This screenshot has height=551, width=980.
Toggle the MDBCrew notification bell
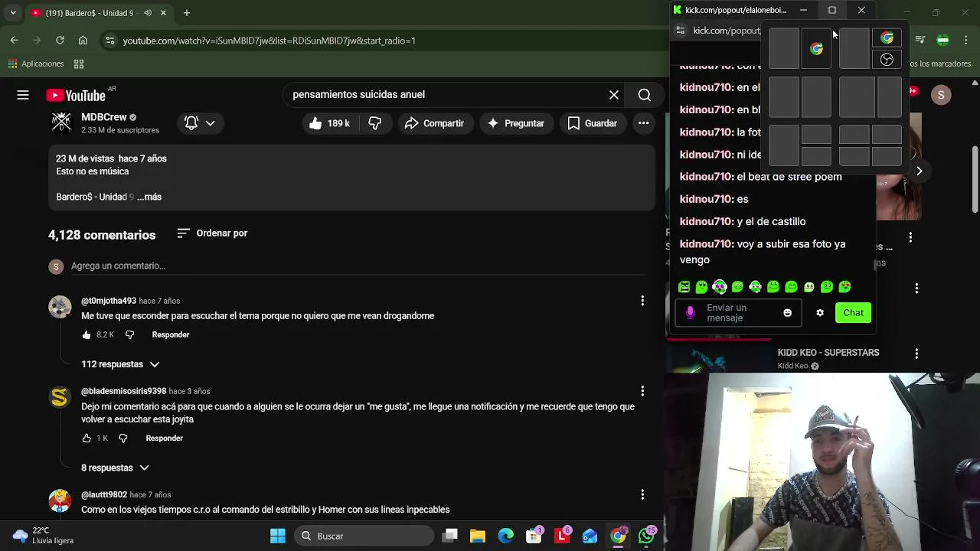point(191,122)
